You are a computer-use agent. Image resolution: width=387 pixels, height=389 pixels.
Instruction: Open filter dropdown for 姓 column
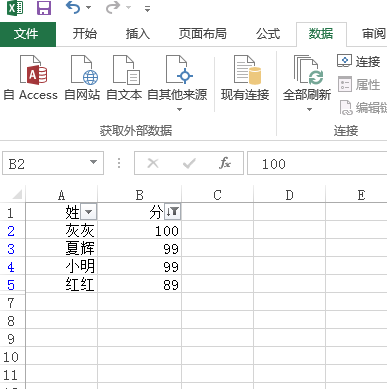[x=88, y=212]
